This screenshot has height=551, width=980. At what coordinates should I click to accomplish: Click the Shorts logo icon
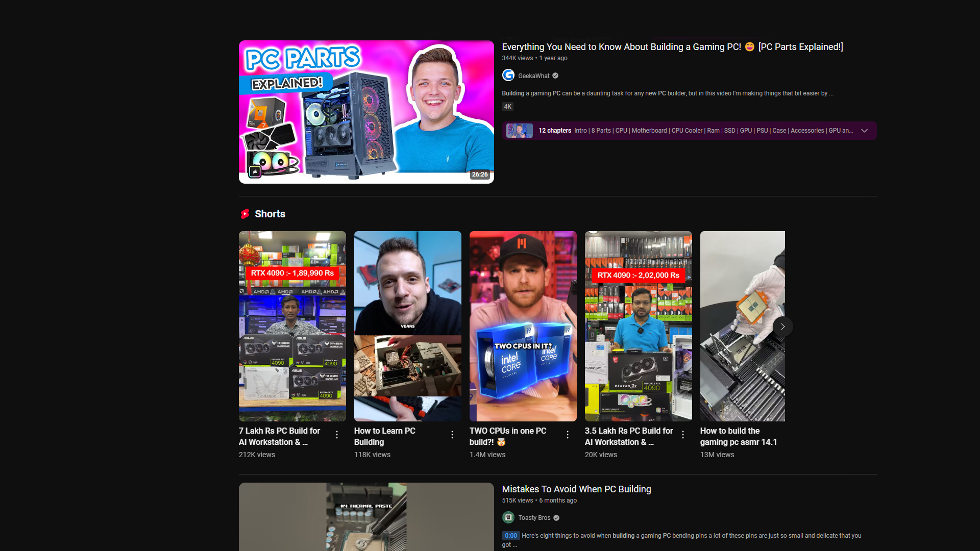click(x=245, y=214)
